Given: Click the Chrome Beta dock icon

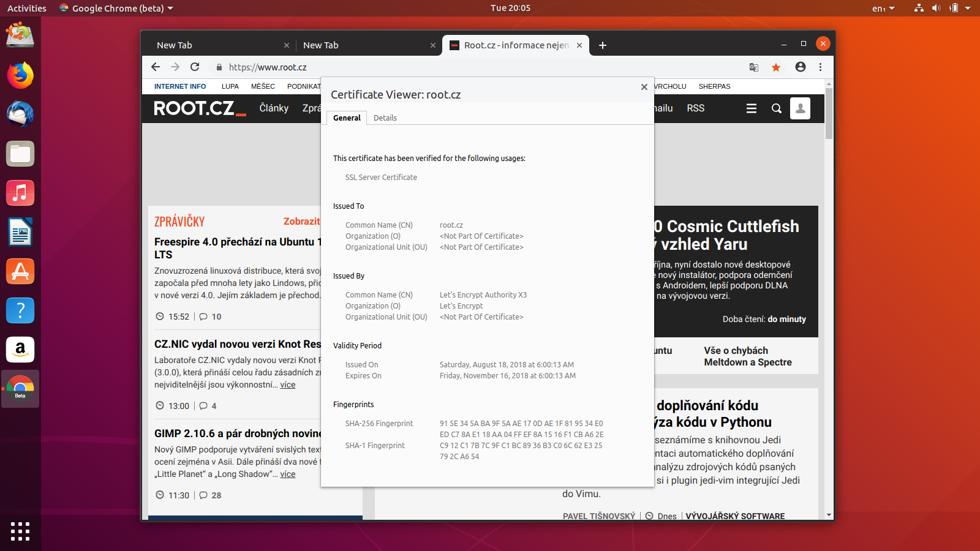Looking at the screenshot, I should pyautogui.click(x=20, y=389).
